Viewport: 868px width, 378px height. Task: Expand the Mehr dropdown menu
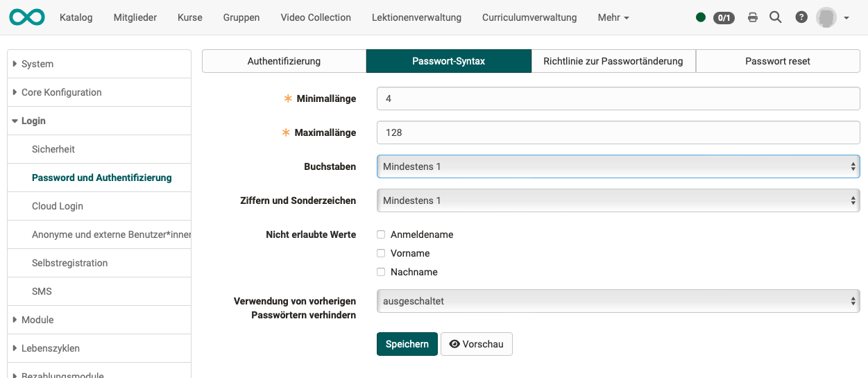(x=613, y=17)
